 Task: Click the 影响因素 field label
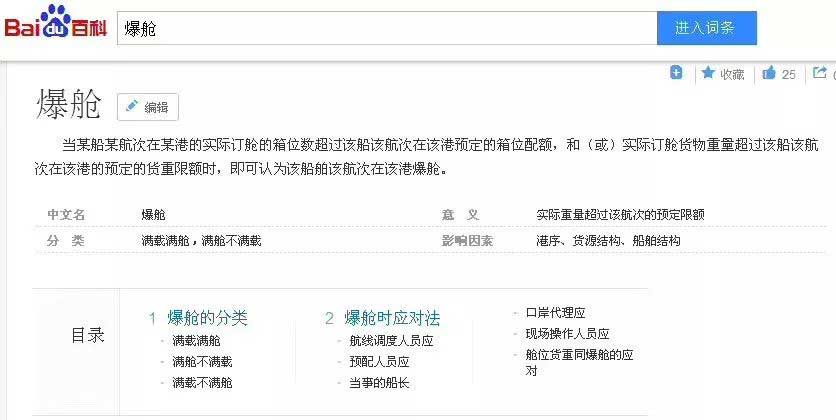467,241
